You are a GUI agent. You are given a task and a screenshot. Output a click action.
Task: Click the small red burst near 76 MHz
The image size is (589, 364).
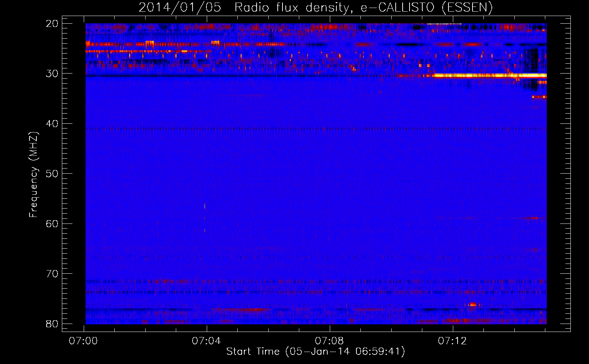pyautogui.click(x=473, y=305)
